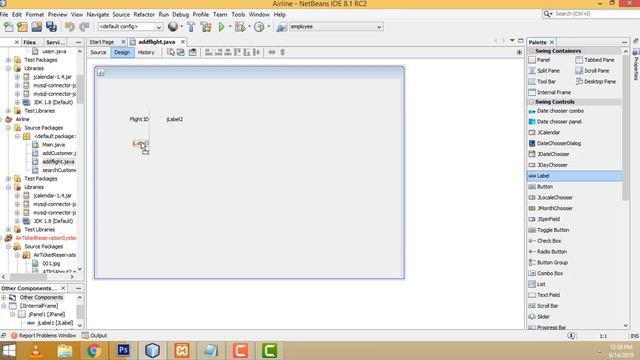Screen dimensions: 640x360
Task: Select Text Field in the Palette
Action: point(548,295)
